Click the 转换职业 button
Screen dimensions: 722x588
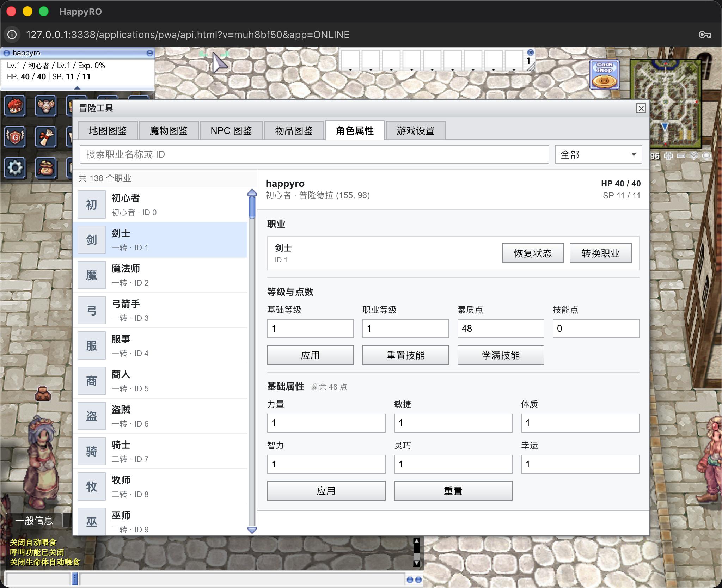pos(601,253)
